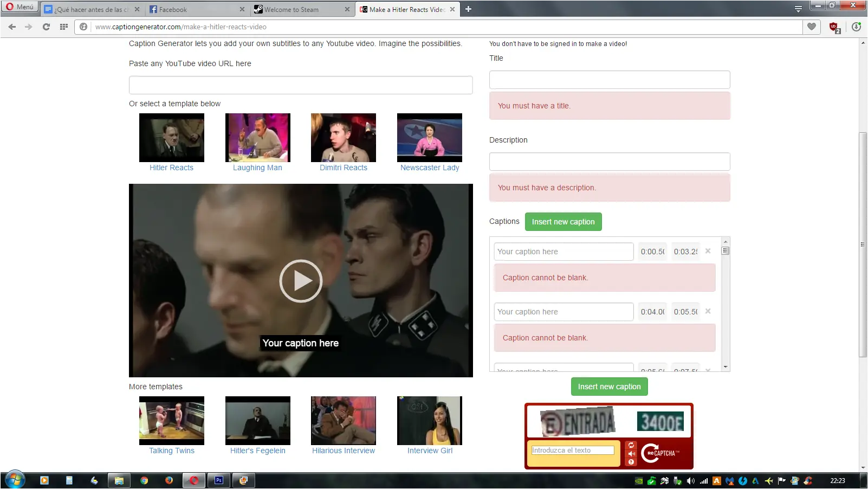Choose the Dimitri Reacts template thumbnail
The width and height of the screenshot is (868, 489).
coord(344,138)
